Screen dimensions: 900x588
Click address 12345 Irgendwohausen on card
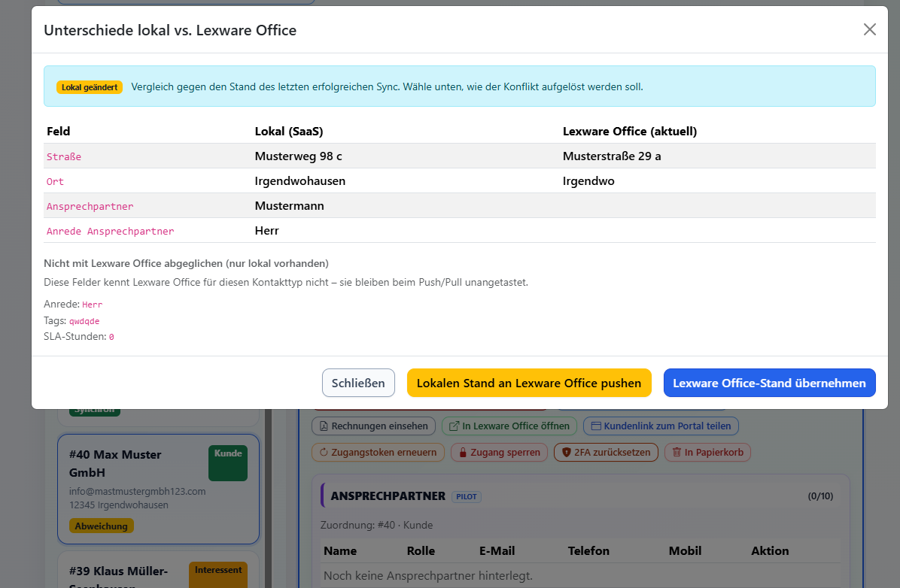coord(119,505)
